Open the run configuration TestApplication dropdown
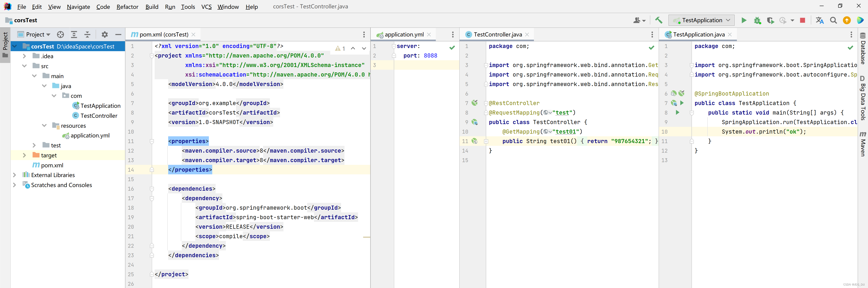The width and height of the screenshot is (868, 288). [x=702, y=20]
